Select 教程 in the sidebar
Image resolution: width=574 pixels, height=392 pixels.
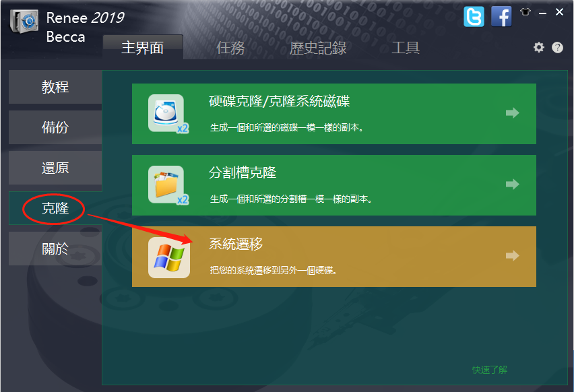coord(55,87)
